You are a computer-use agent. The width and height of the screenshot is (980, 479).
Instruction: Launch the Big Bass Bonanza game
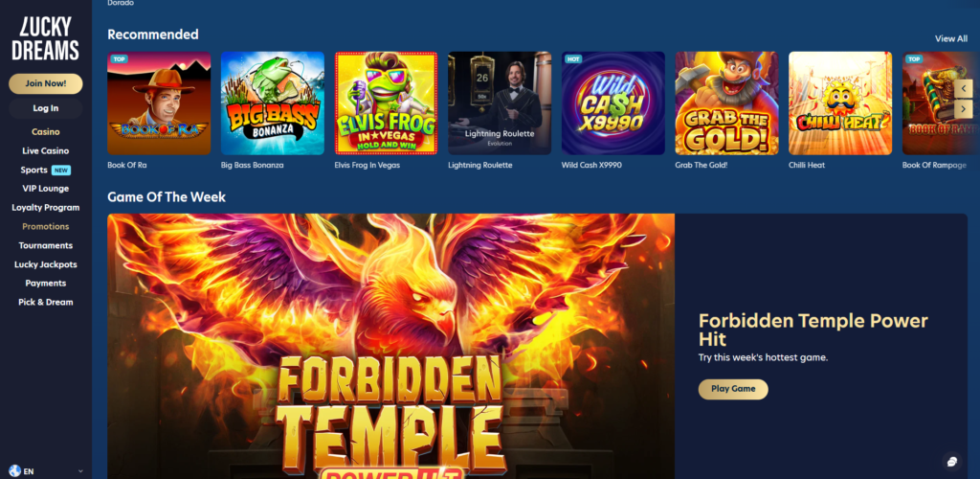(273, 103)
